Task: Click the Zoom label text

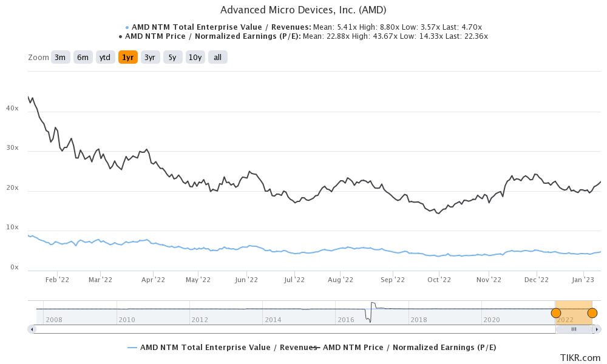Action: coord(38,57)
